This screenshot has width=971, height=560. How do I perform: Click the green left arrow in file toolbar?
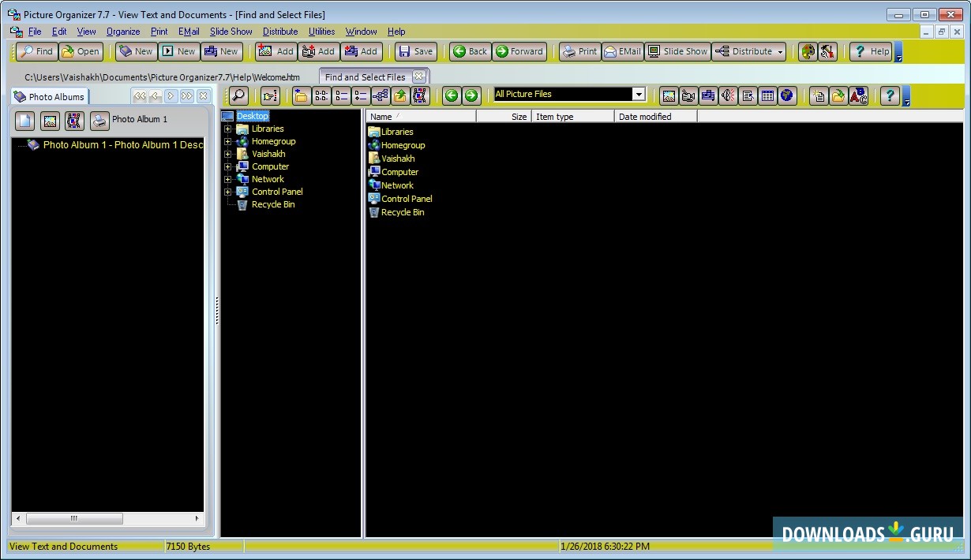click(x=451, y=95)
